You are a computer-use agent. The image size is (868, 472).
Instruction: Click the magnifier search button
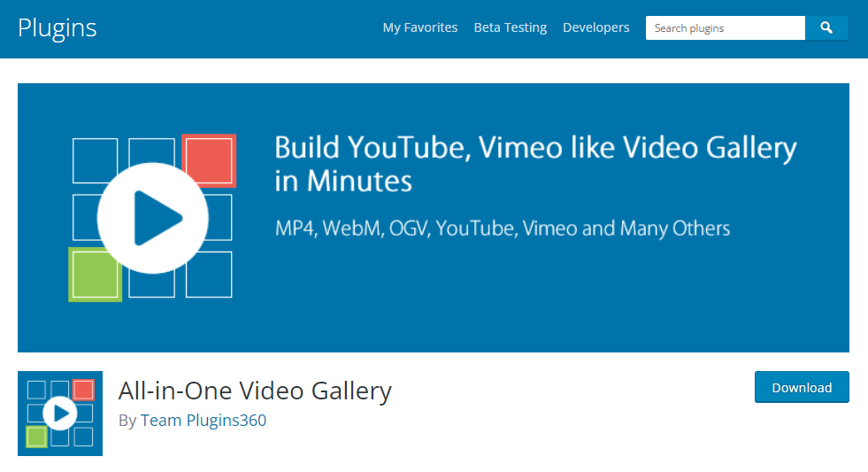point(826,27)
